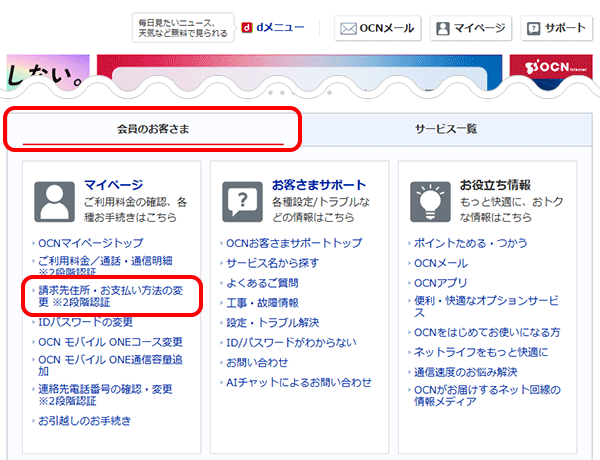The width and height of the screenshot is (600, 460).
Task: Click the OCN mail envelope icon
Action: [348, 28]
